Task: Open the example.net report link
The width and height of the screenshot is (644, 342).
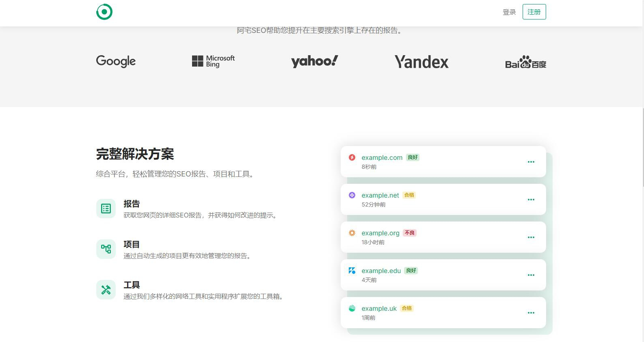Action: (x=380, y=195)
